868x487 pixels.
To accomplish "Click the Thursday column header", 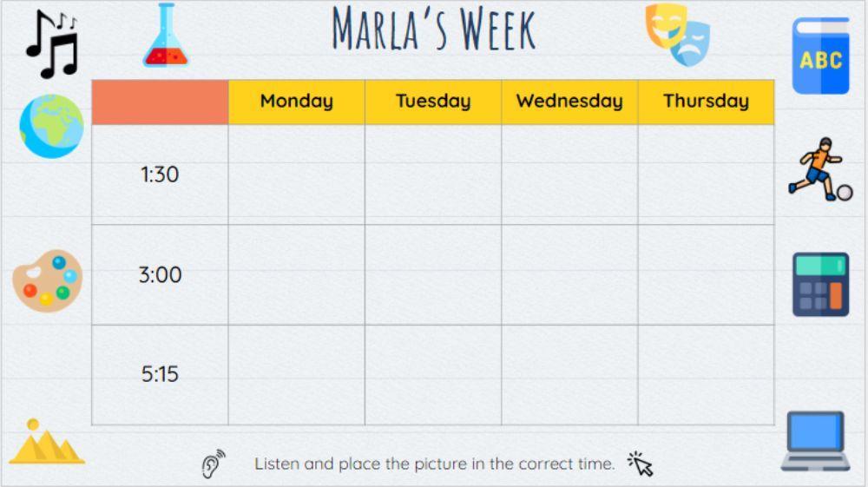I will 706,102.
